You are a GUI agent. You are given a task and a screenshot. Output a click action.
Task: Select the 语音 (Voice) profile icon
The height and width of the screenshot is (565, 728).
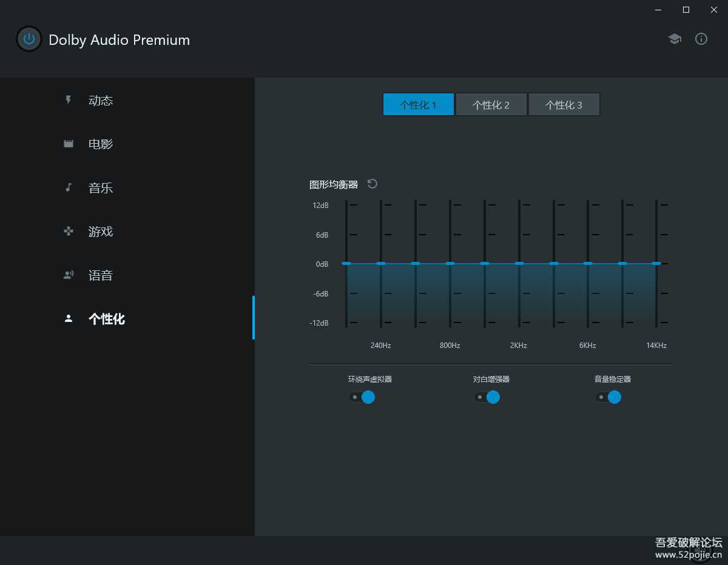68,275
